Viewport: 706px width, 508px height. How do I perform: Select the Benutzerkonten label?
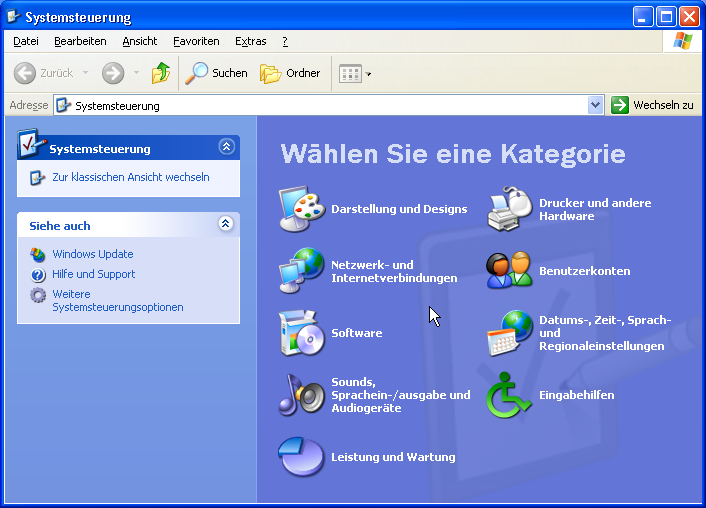coord(584,271)
